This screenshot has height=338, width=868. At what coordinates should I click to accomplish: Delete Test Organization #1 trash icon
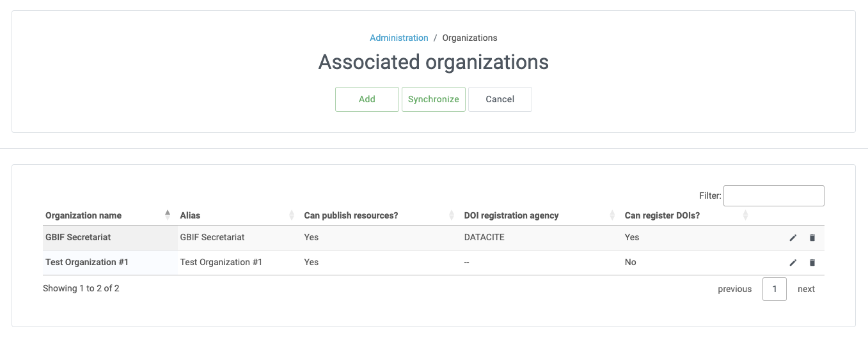pyautogui.click(x=812, y=263)
